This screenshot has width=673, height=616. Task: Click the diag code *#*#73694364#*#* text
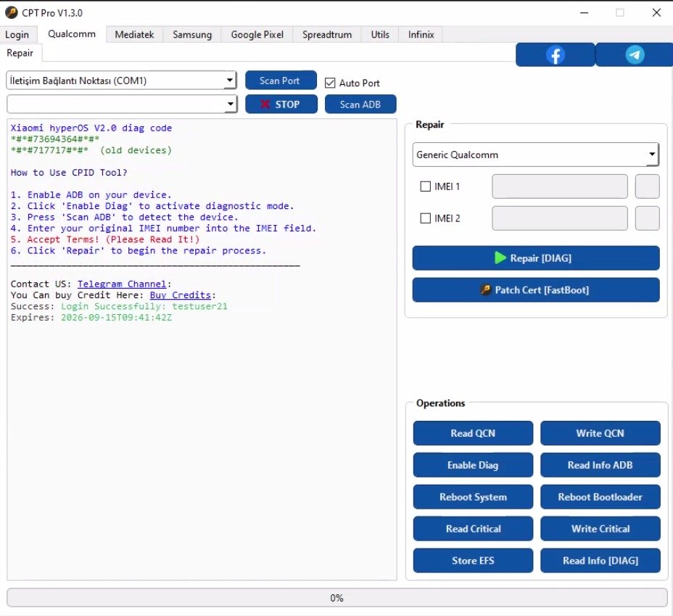click(55, 139)
